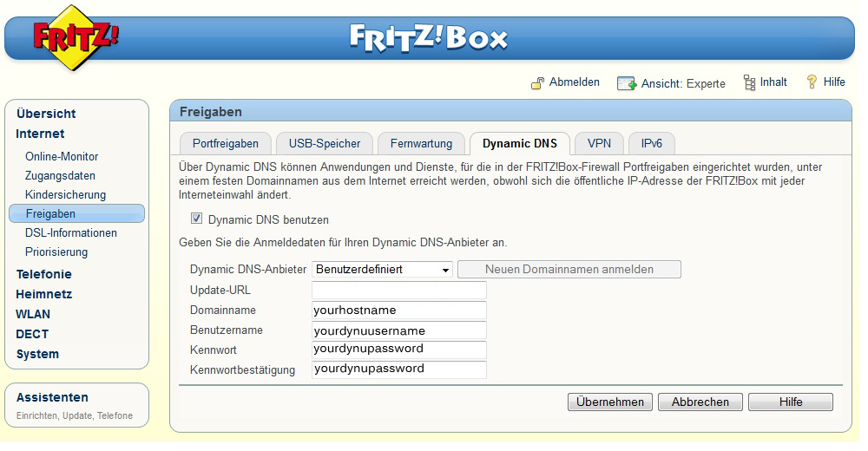Open Übersicht in the sidebar

tap(46, 114)
